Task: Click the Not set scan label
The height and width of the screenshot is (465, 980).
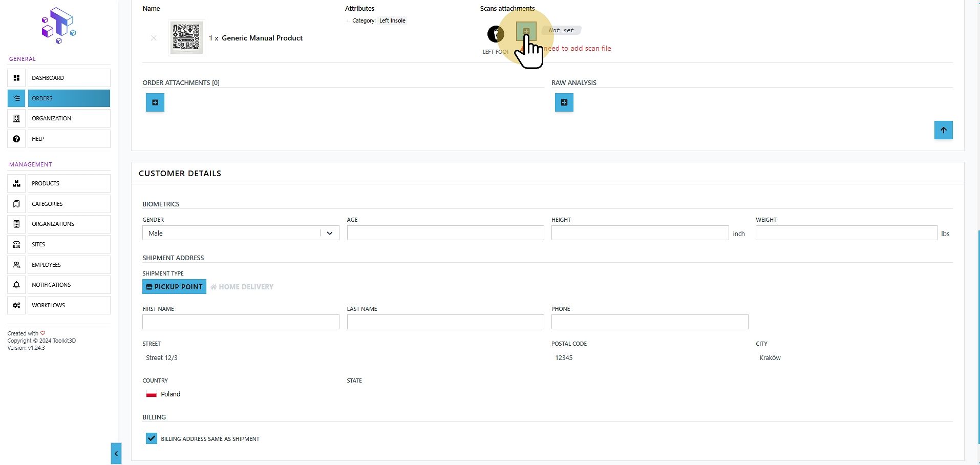Action: point(561,30)
